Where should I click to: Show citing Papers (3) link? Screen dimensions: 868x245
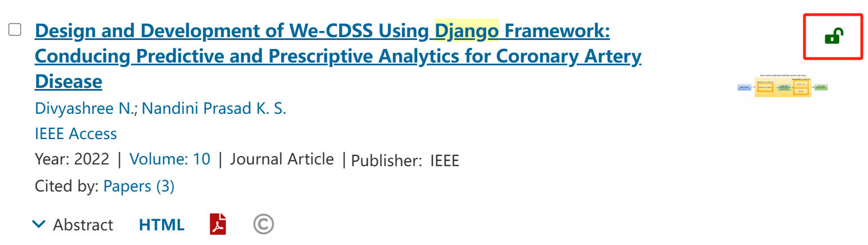coord(139,186)
